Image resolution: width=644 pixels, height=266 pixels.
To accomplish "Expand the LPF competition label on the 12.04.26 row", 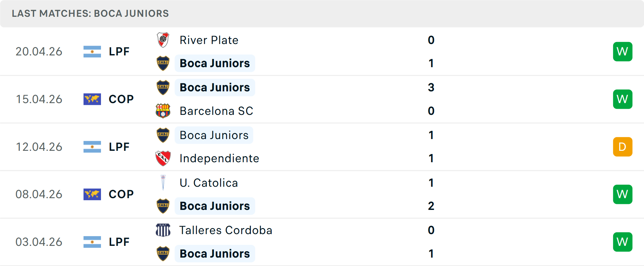I will [119, 147].
